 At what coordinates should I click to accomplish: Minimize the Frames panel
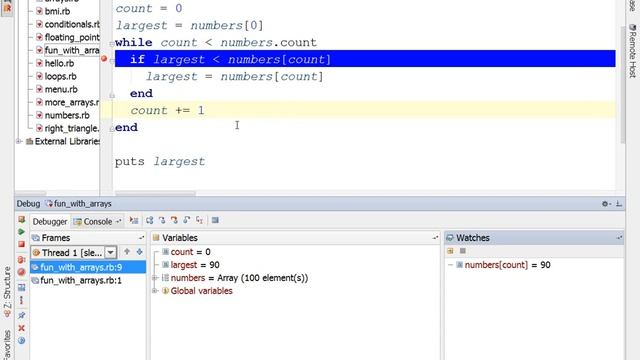[x=141, y=238]
